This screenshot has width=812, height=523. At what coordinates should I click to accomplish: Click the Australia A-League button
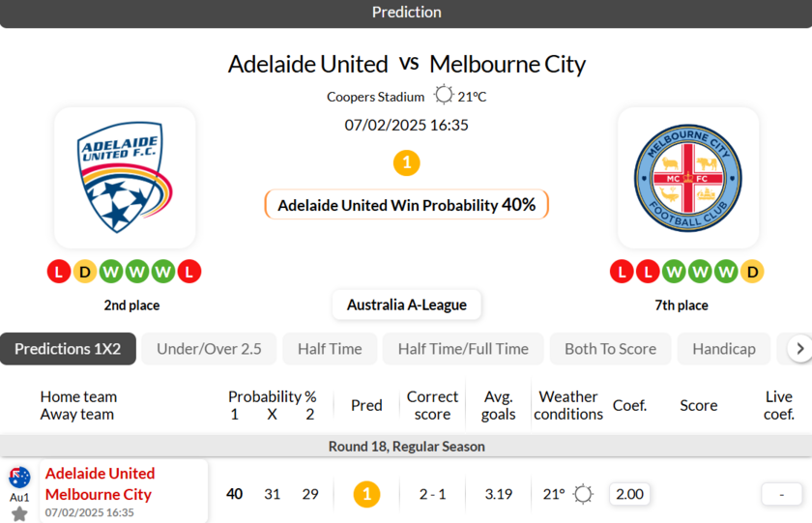[406, 305]
